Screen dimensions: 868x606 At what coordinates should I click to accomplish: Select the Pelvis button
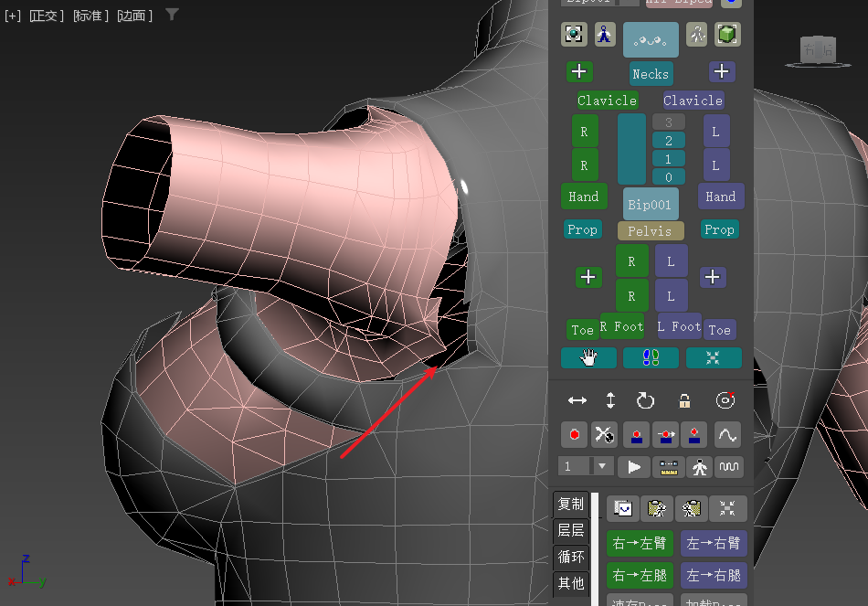(x=651, y=231)
